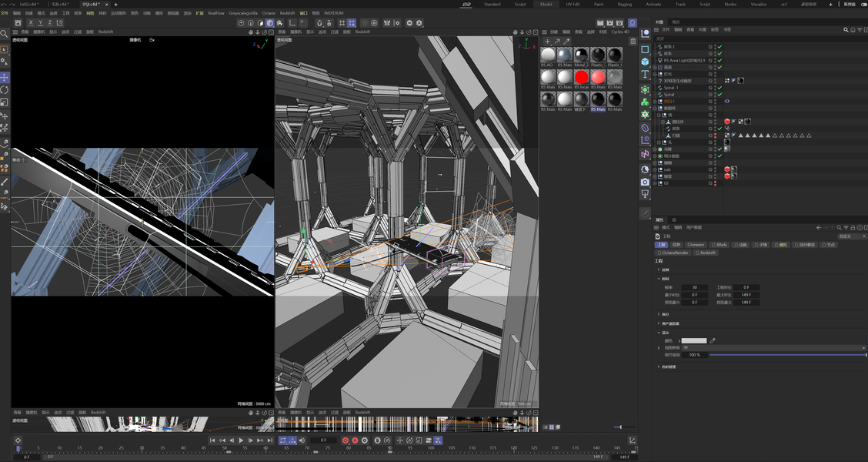
Task: Open the 自定义 dropdown in attributes
Action: tap(852, 236)
